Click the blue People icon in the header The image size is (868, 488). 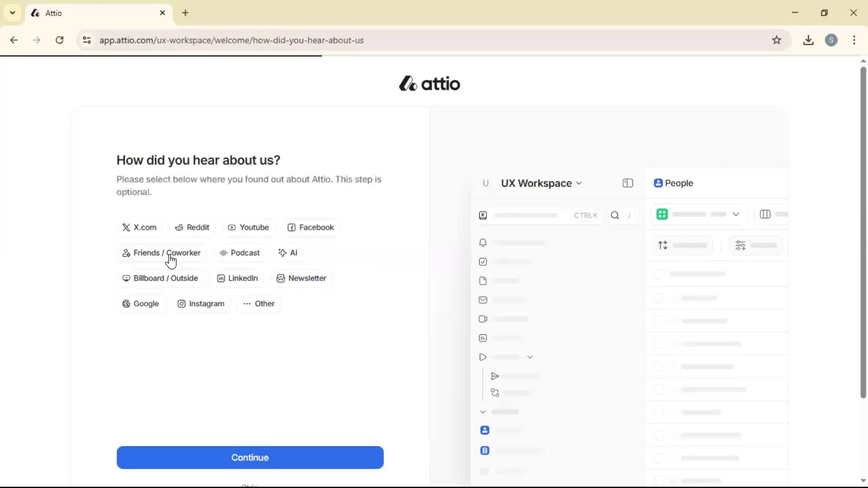pyautogui.click(x=659, y=183)
